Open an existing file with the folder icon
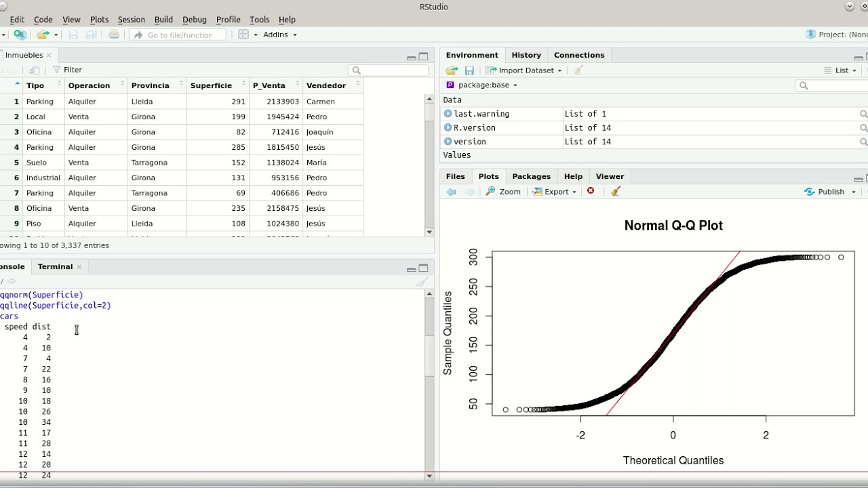The image size is (868, 488). [43, 35]
